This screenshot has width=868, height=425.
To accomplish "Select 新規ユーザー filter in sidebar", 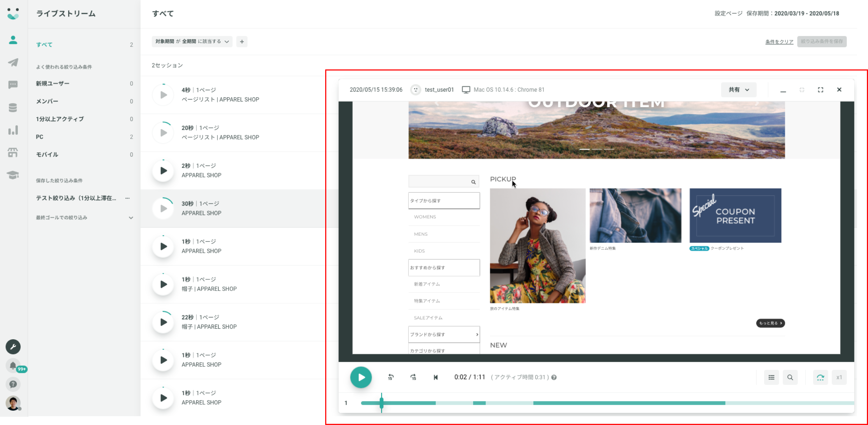I will [x=53, y=83].
